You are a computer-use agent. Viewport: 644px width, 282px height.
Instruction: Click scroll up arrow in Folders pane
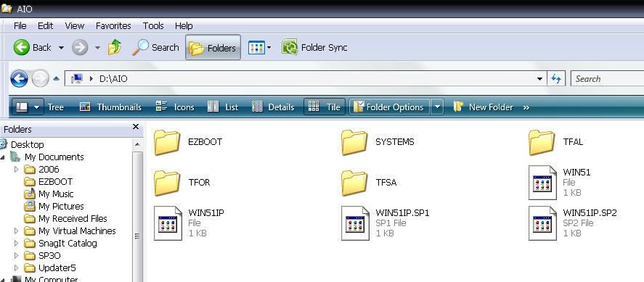point(138,144)
